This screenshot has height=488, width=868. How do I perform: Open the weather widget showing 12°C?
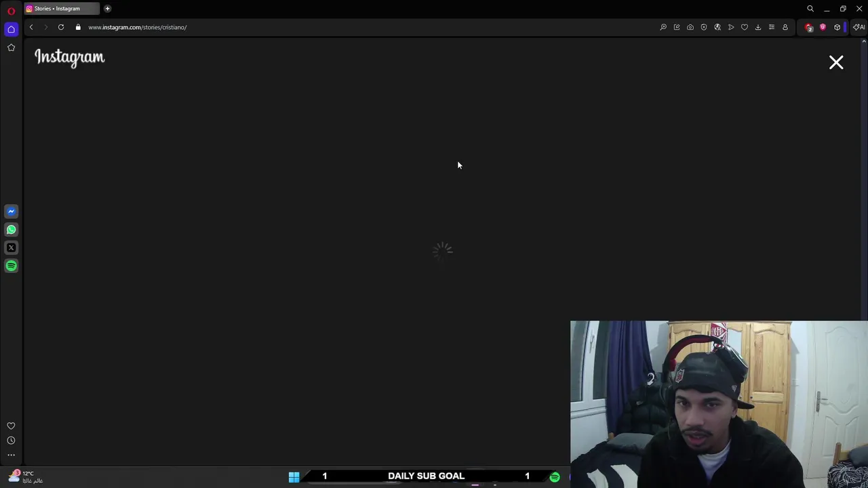(x=25, y=477)
